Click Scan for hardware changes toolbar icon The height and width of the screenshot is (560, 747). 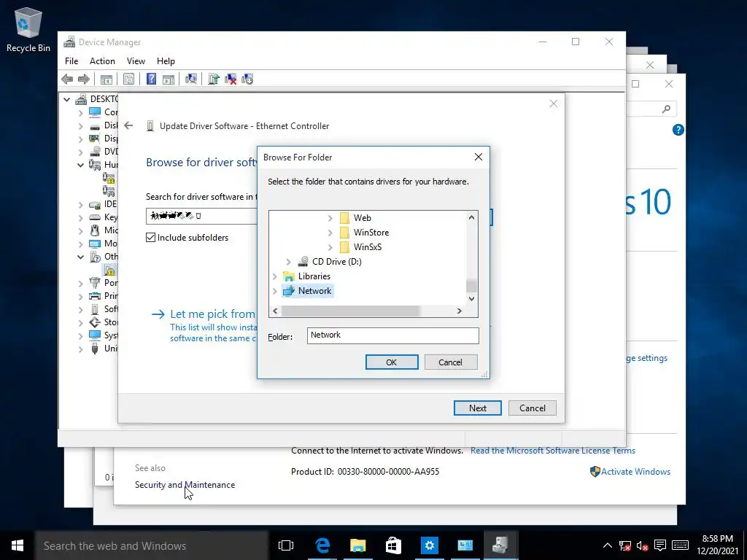(x=191, y=79)
